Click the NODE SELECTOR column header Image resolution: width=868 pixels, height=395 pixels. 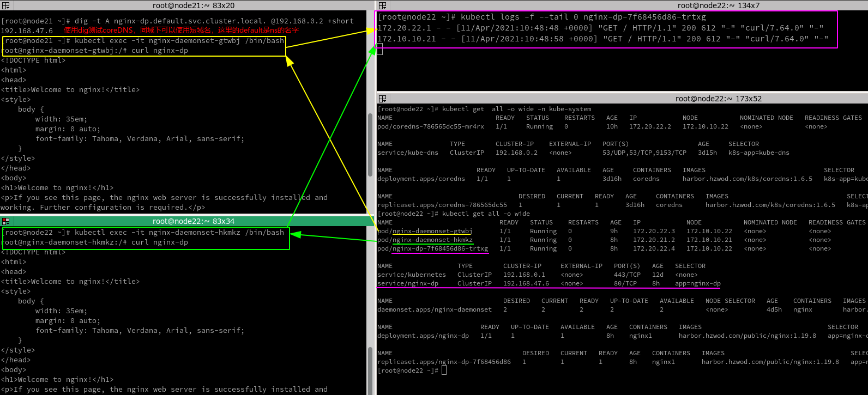pyautogui.click(x=730, y=301)
